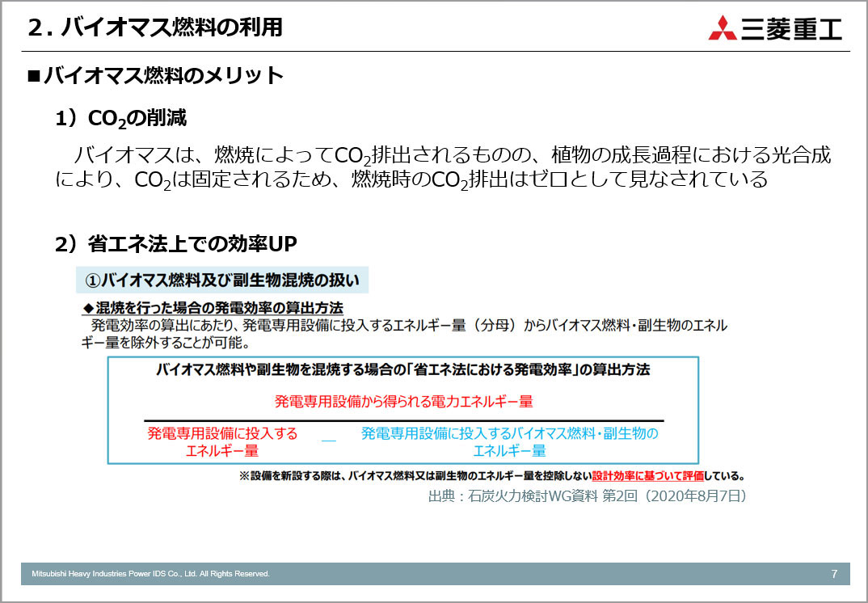Click the red denominator 発電専用設備に投入するエネルギー量

pyautogui.click(x=222, y=441)
